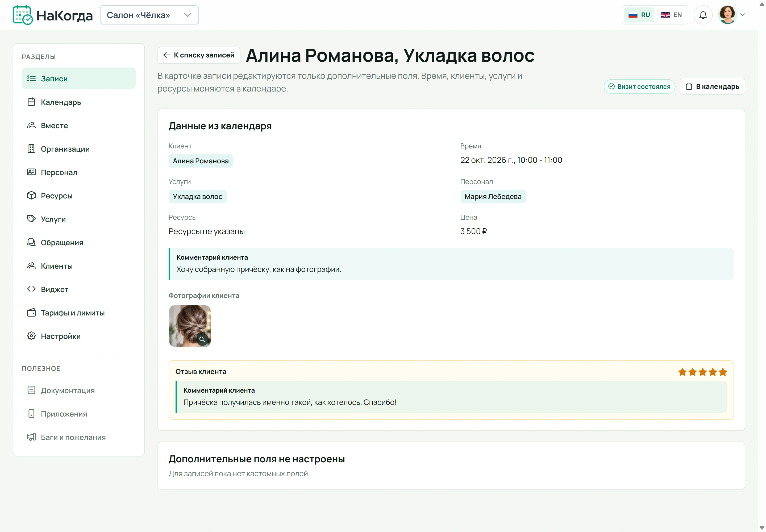Open the Календарь section
766x532 pixels.
pyautogui.click(x=79, y=102)
